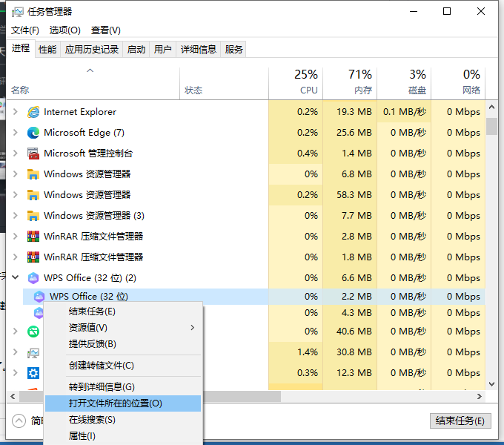Click the 结束任务(E) button at bottom right
The width and height of the screenshot is (504, 445).
point(460,421)
